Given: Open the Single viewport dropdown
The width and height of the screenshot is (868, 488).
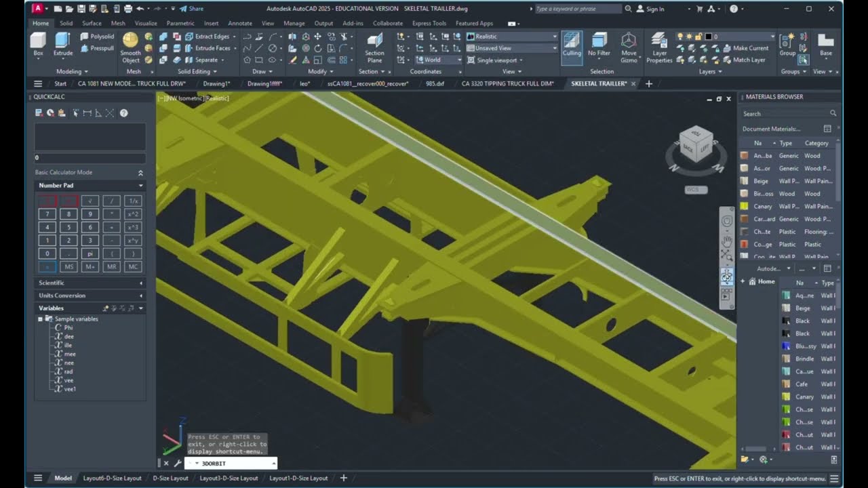Looking at the screenshot, I should [494, 60].
